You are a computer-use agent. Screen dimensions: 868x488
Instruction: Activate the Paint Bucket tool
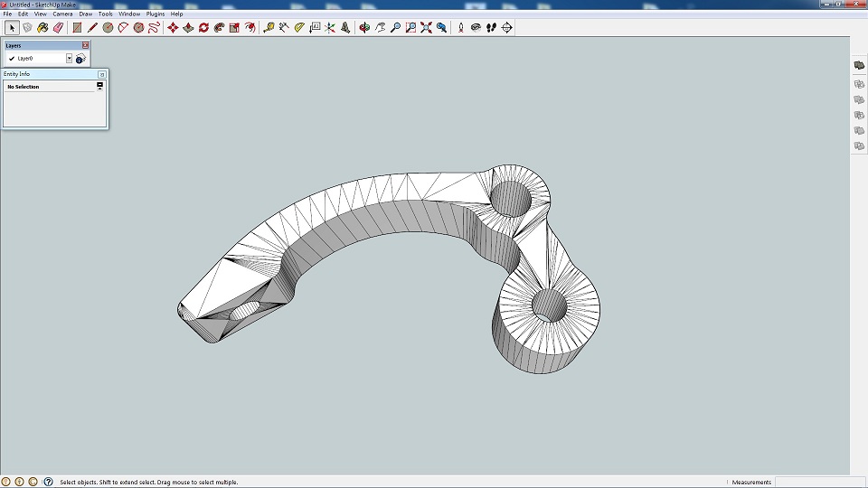point(42,28)
